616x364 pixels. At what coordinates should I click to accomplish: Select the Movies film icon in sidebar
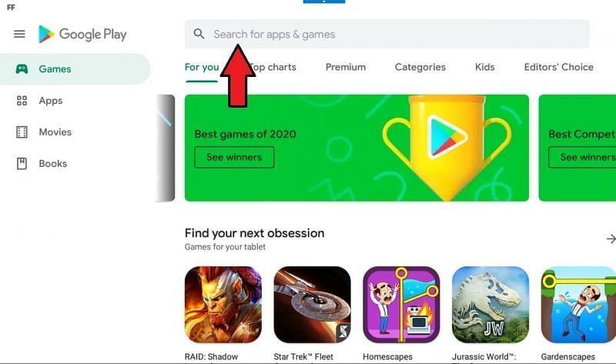coord(22,132)
